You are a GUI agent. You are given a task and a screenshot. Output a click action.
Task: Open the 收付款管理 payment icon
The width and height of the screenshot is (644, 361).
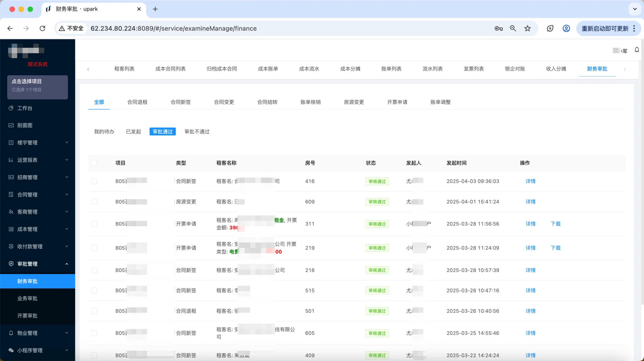coord(11,246)
